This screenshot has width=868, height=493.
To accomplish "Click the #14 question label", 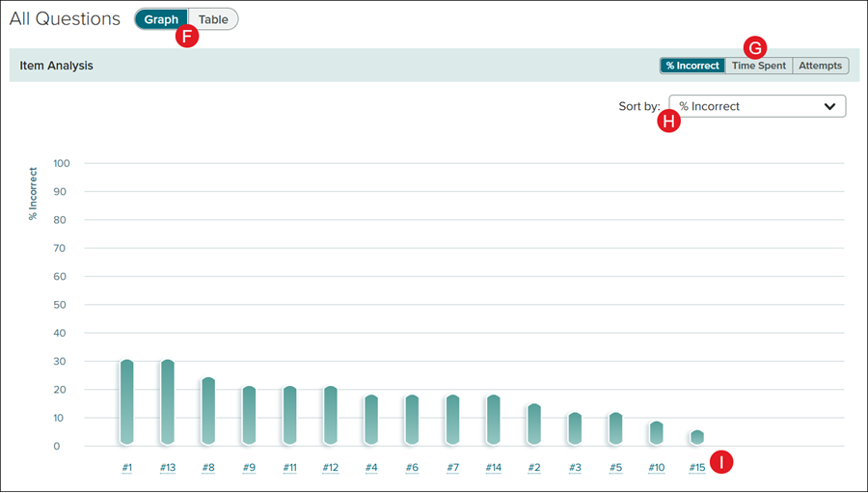I will point(493,468).
